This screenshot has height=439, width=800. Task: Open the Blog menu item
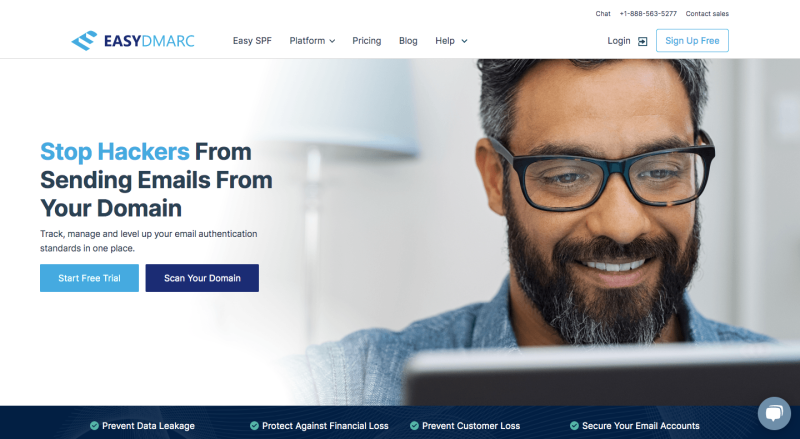[x=408, y=41]
